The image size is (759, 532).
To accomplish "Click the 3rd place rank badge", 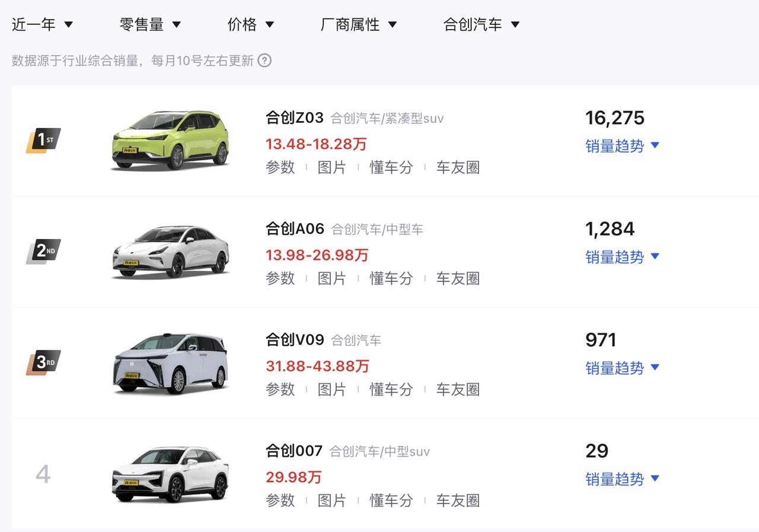I will (43, 362).
